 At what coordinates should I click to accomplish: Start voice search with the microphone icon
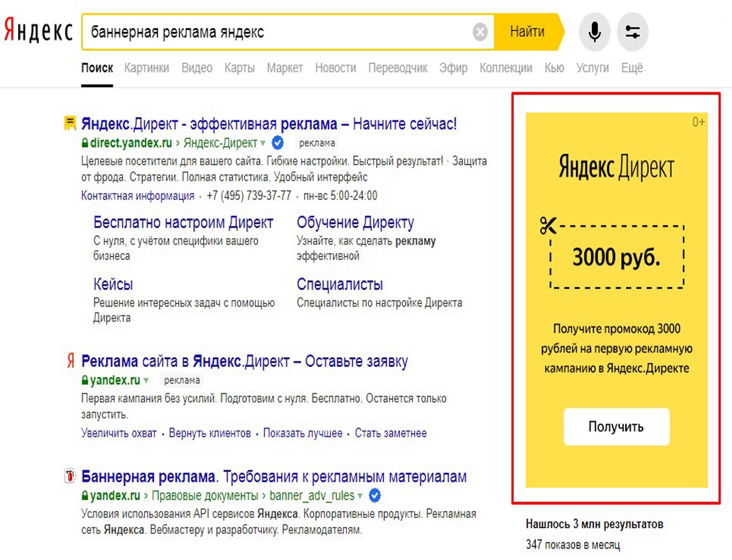coord(594,32)
